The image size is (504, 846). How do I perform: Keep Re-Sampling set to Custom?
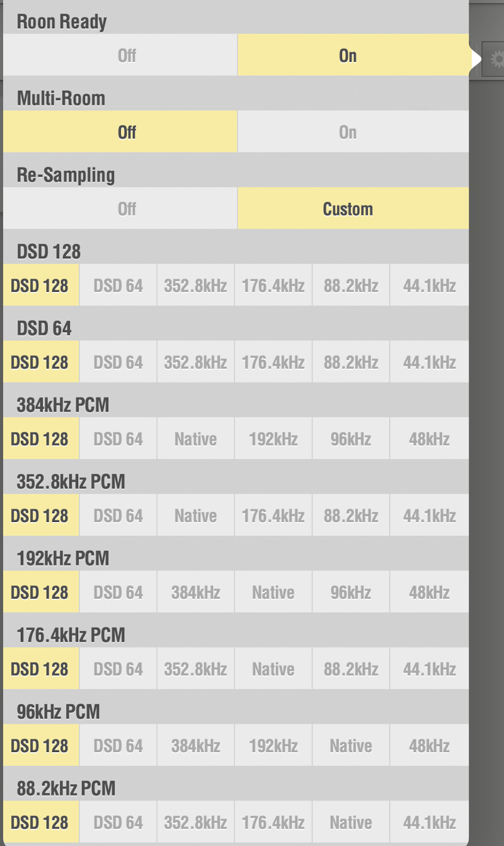point(353,209)
